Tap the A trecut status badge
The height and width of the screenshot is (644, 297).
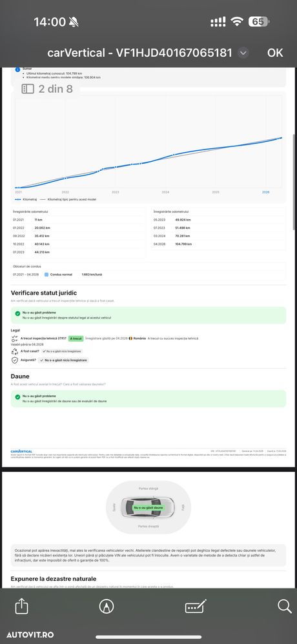(76, 338)
